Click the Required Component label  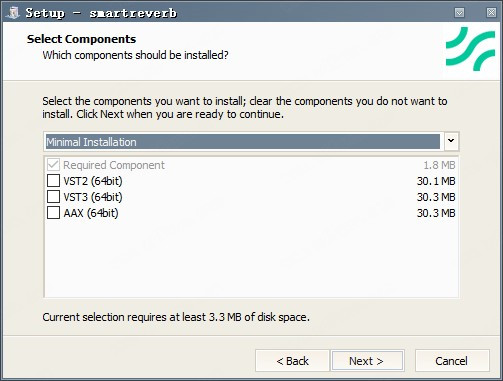(114, 165)
